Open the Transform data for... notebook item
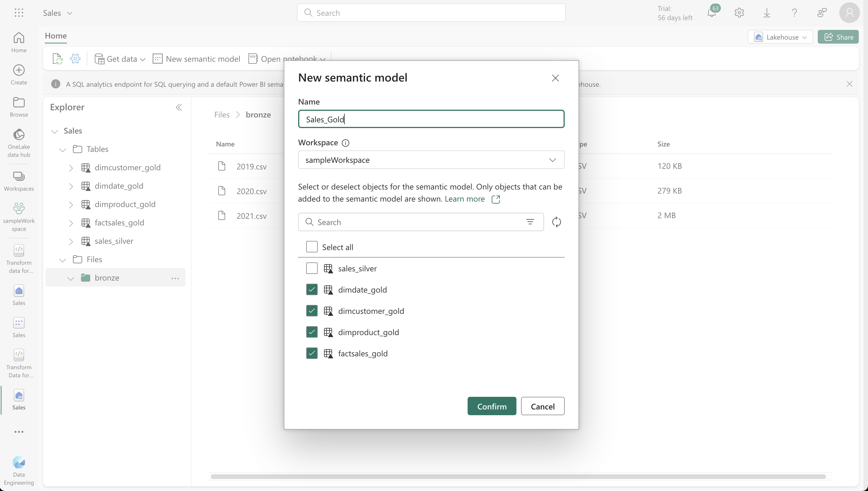The height and width of the screenshot is (491, 868). tap(19, 259)
